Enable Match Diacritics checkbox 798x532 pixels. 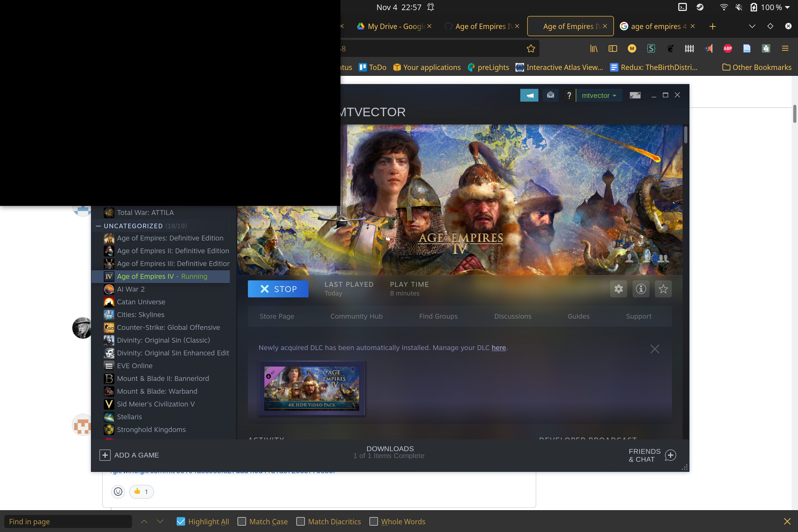click(300, 521)
